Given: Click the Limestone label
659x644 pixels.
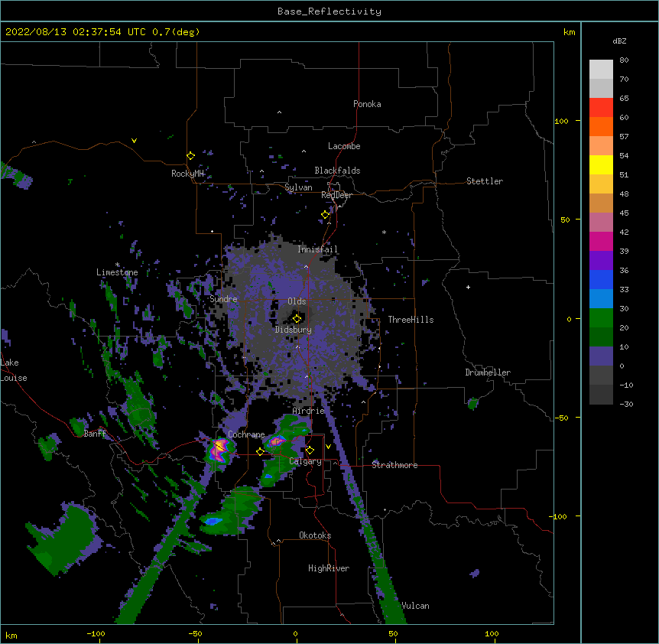Looking at the screenshot, I should [x=117, y=272].
